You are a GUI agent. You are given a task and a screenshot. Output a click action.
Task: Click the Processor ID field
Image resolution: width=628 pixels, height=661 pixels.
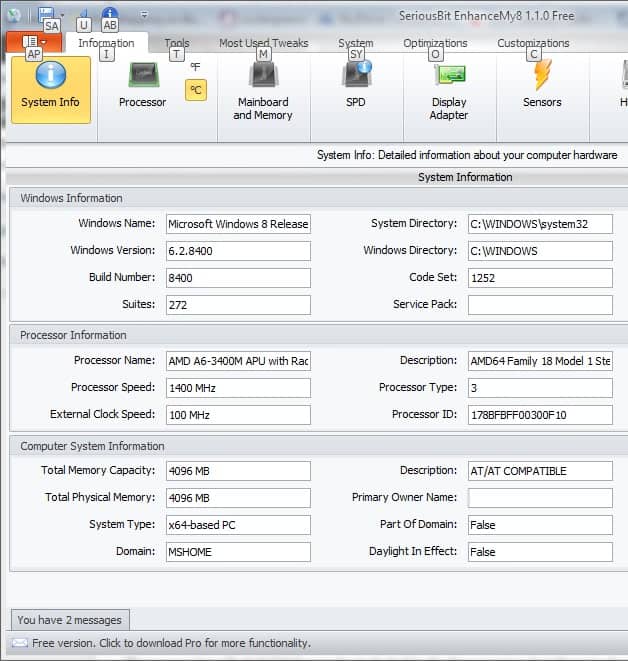tap(540, 415)
